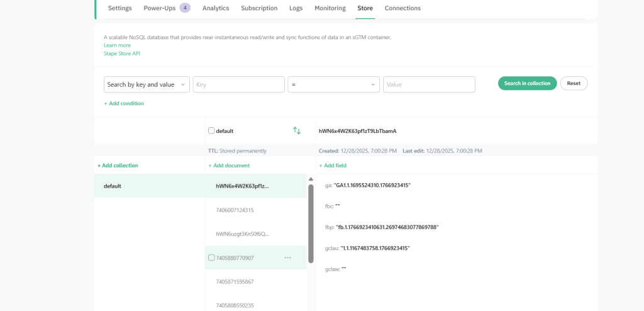Click + Add condition
This screenshot has height=311, width=644.
click(124, 103)
